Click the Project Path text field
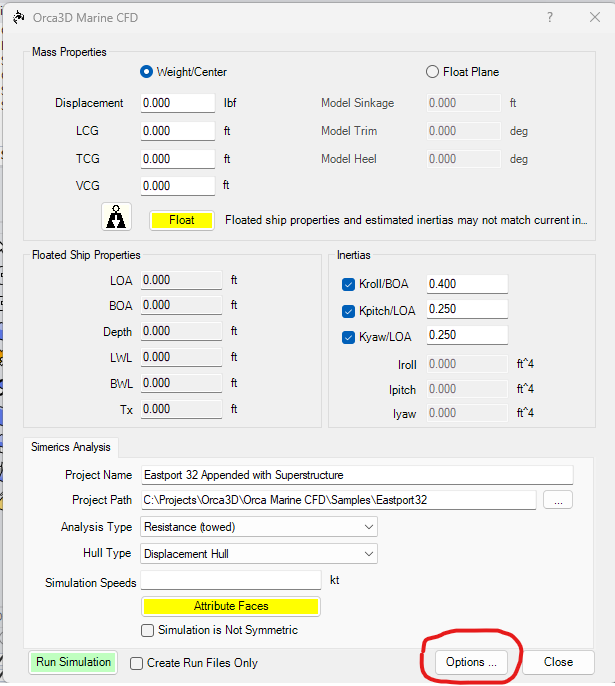The image size is (615, 686). 339,500
